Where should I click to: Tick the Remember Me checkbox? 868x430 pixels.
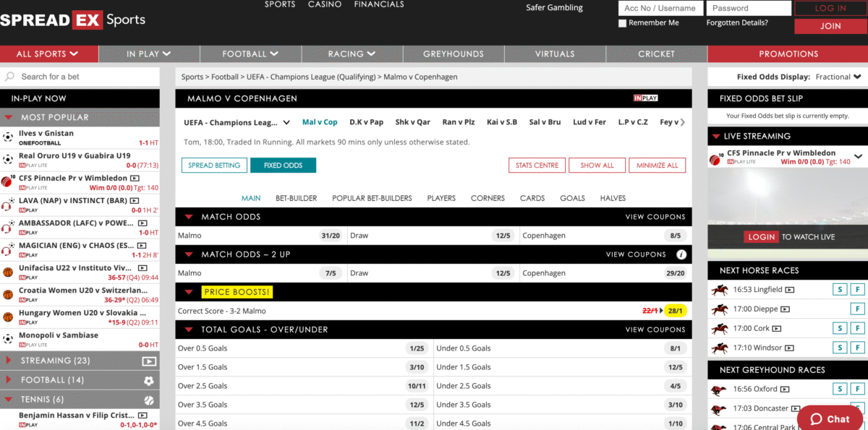tap(622, 23)
